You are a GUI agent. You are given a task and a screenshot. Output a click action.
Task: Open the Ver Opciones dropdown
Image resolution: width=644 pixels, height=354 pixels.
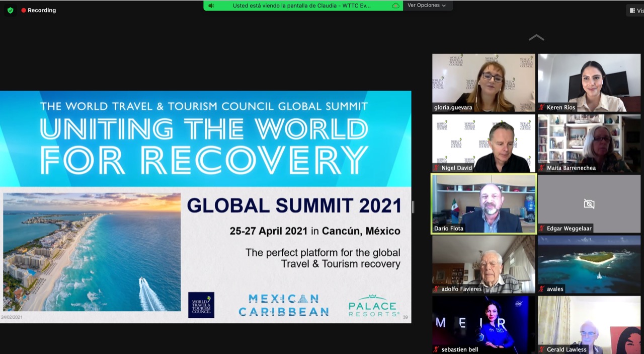click(427, 6)
